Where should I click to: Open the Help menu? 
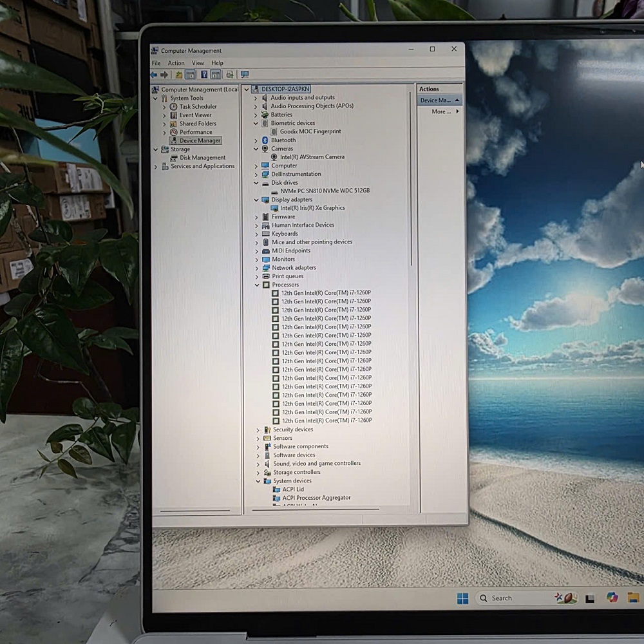coord(217,63)
